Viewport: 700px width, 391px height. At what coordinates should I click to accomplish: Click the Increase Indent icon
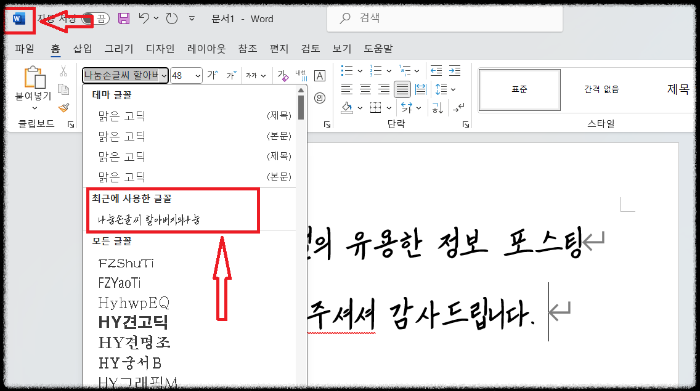pos(454,71)
